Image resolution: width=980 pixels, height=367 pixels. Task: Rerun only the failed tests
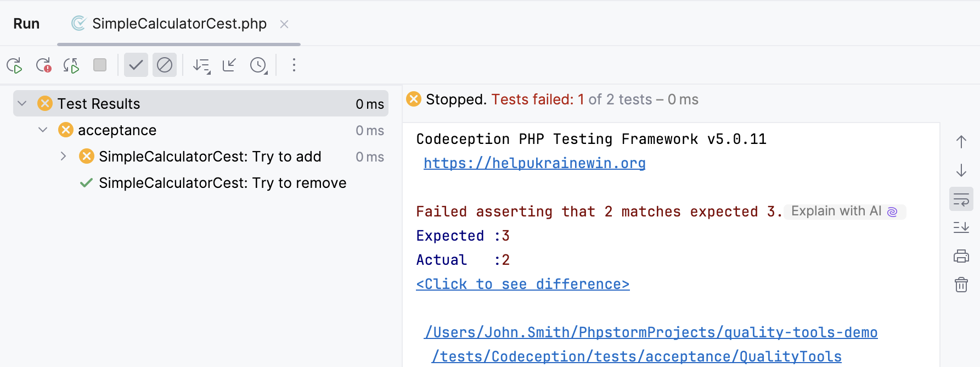[x=43, y=65]
